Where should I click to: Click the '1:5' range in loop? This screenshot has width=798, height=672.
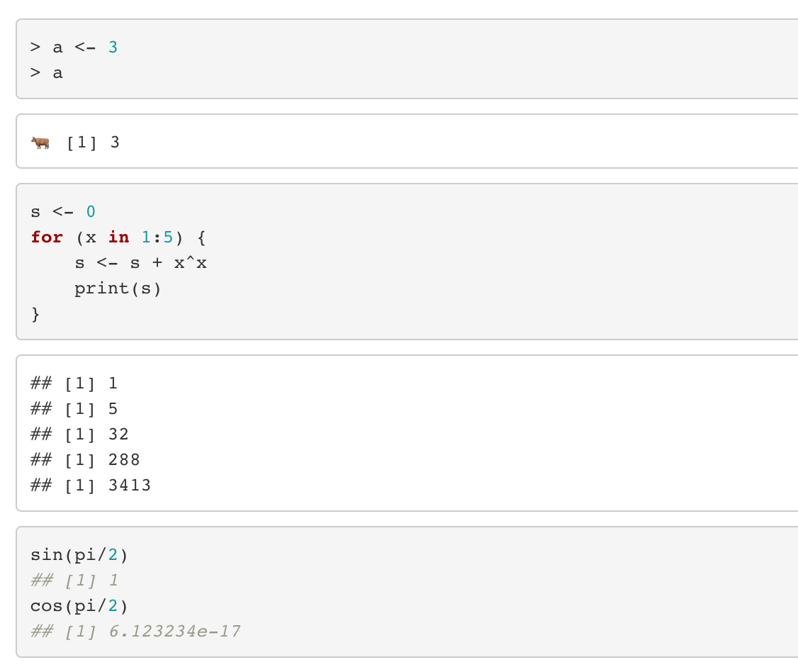157,237
